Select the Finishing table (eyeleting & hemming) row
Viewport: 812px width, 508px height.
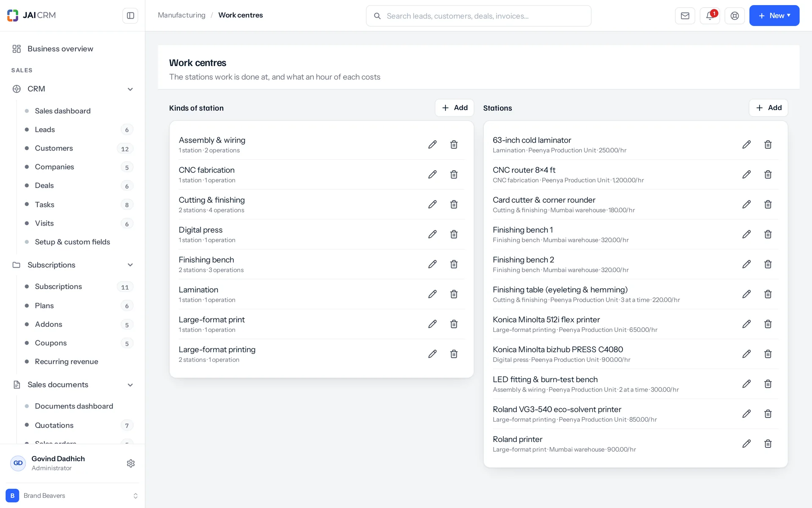[635, 294]
